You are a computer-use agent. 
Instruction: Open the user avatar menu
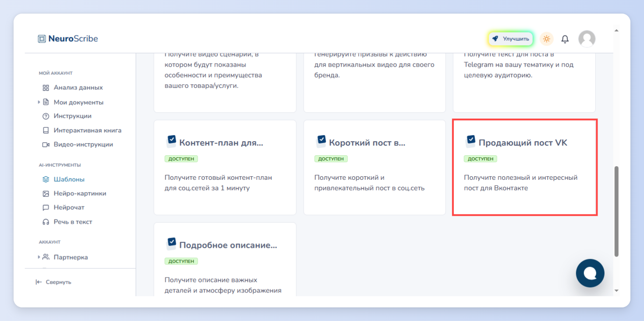click(587, 39)
